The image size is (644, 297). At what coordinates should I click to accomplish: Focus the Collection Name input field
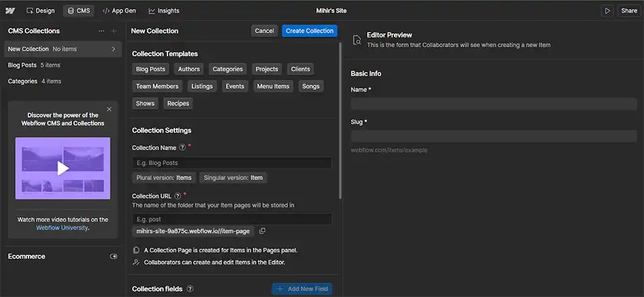232,163
